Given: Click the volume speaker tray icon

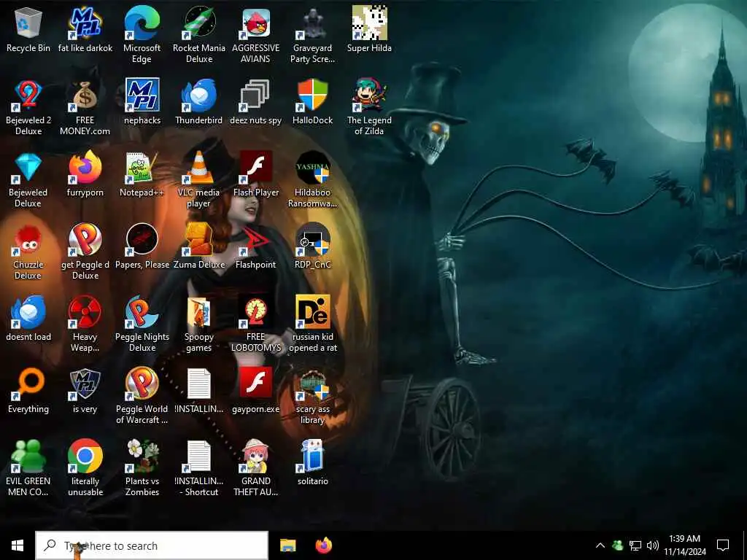Looking at the screenshot, I should [653, 545].
